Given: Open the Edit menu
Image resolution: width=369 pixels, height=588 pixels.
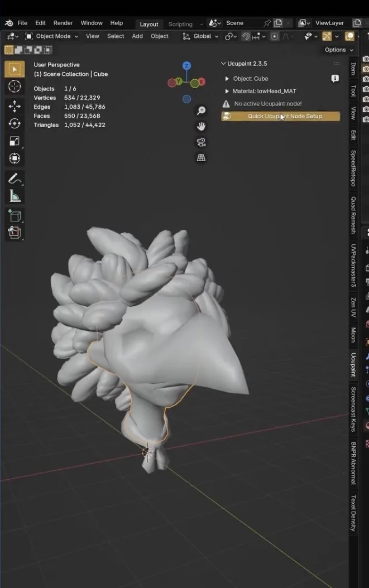Looking at the screenshot, I should 41,23.
